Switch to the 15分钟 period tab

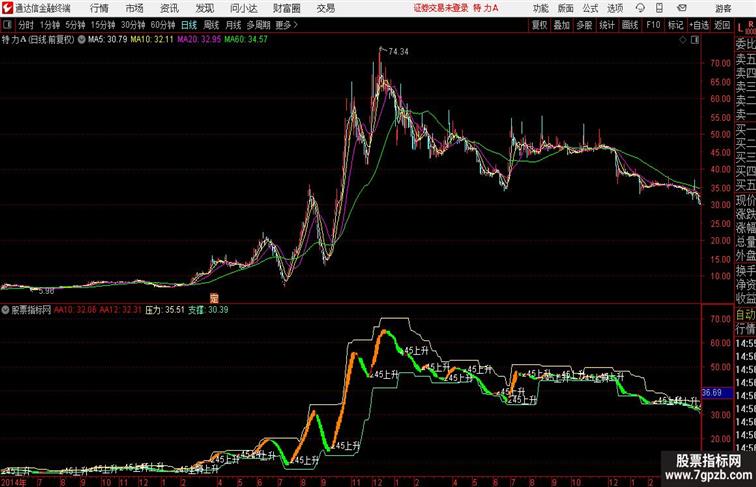coord(103,25)
